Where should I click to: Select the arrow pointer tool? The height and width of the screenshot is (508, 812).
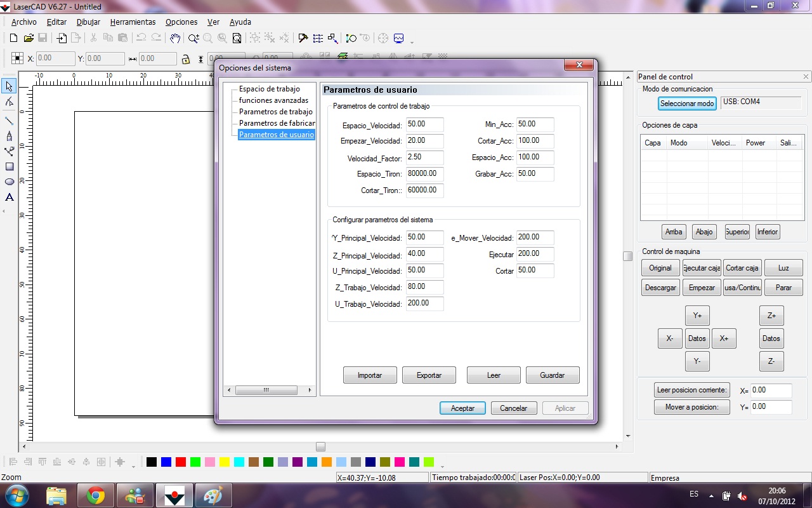[x=9, y=86]
